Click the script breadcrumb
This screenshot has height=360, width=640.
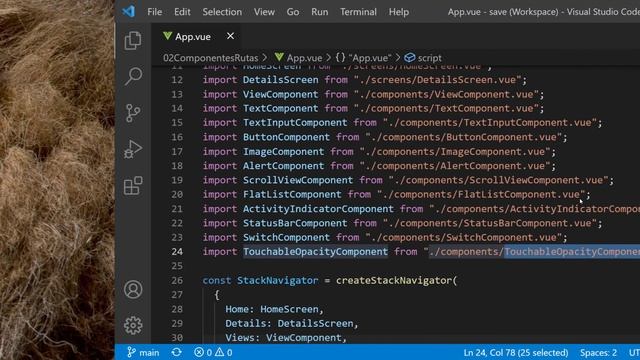[423, 58]
